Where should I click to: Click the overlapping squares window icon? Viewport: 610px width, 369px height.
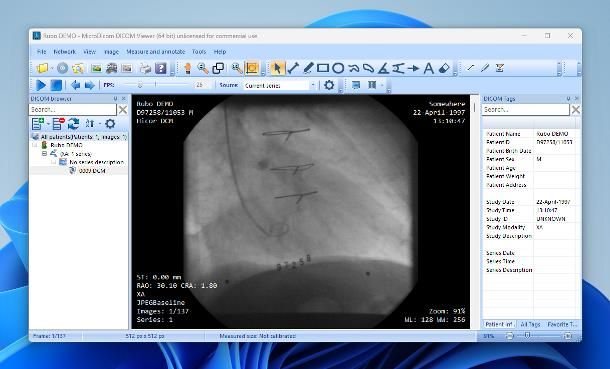tap(218, 68)
